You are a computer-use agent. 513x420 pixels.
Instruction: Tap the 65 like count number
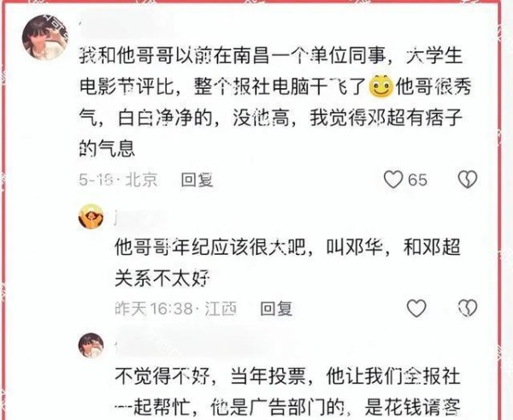coord(418,180)
